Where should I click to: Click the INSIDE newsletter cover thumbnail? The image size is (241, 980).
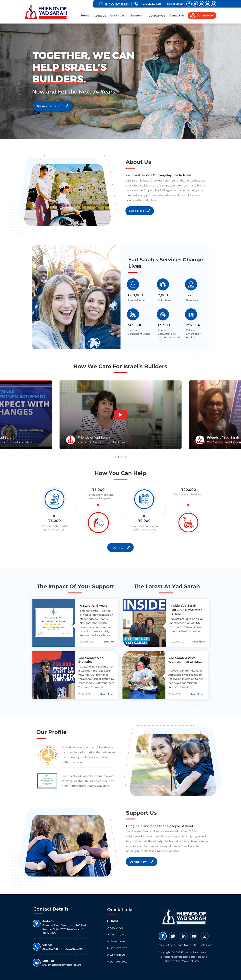click(144, 623)
